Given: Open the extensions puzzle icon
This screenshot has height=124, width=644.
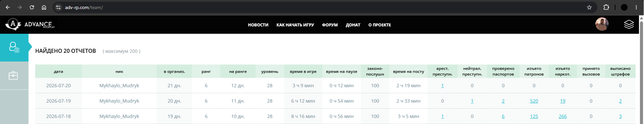Looking at the screenshot, I should pyautogui.click(x=606, y=7).
